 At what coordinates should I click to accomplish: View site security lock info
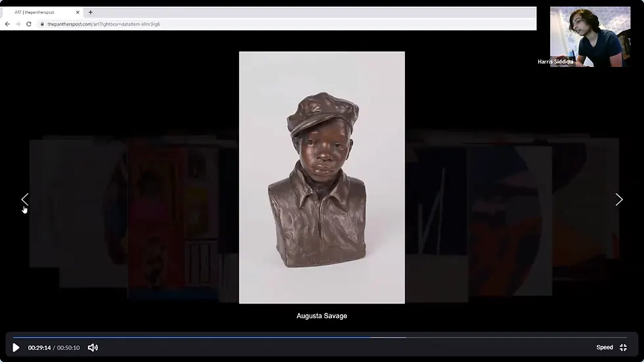pyautogui.click(x=42, y=24)
